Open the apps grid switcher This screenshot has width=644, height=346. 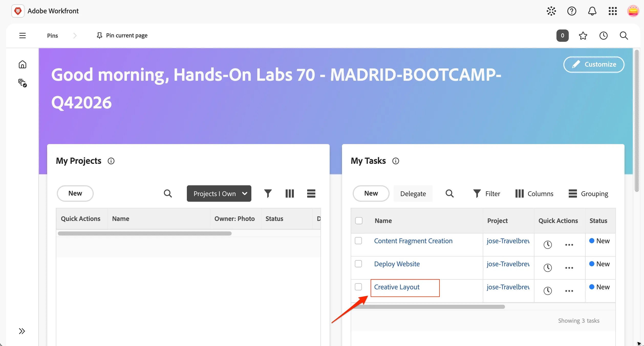[613, 11]
